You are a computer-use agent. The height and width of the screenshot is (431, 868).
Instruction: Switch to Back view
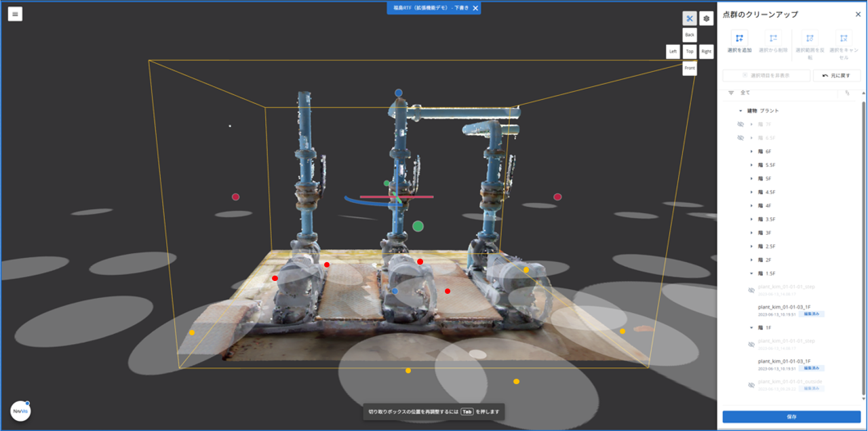[690, 35]
